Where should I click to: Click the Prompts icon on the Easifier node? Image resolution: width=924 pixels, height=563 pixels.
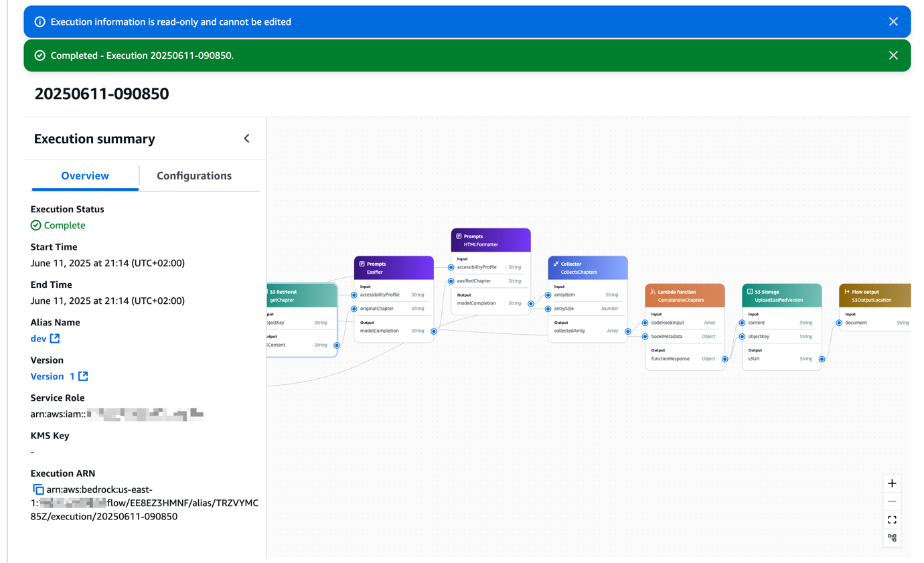point(362,262)
